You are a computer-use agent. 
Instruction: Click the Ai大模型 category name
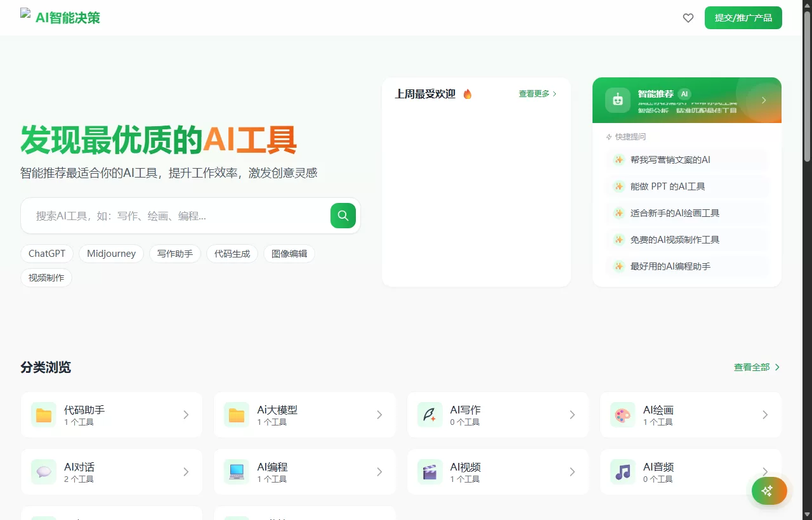277,410
